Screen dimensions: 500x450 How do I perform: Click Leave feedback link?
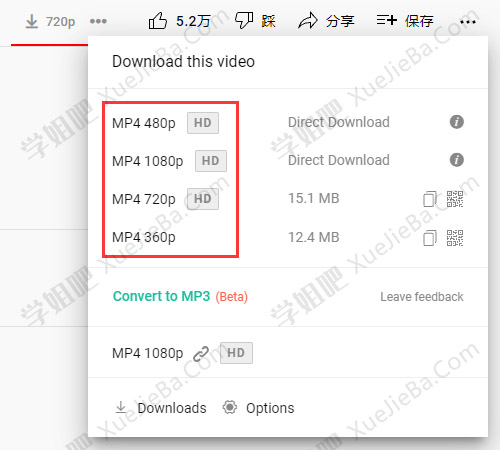422,297
